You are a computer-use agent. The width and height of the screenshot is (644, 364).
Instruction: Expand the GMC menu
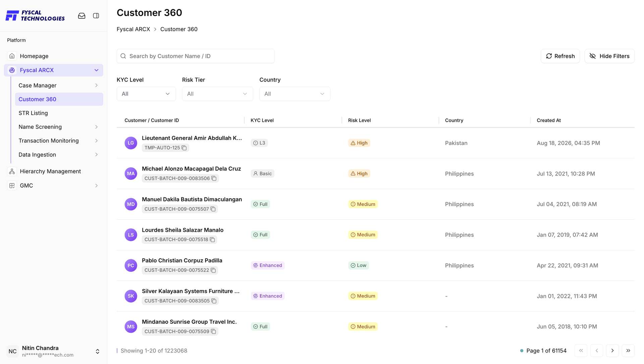(x=97, y=186)
